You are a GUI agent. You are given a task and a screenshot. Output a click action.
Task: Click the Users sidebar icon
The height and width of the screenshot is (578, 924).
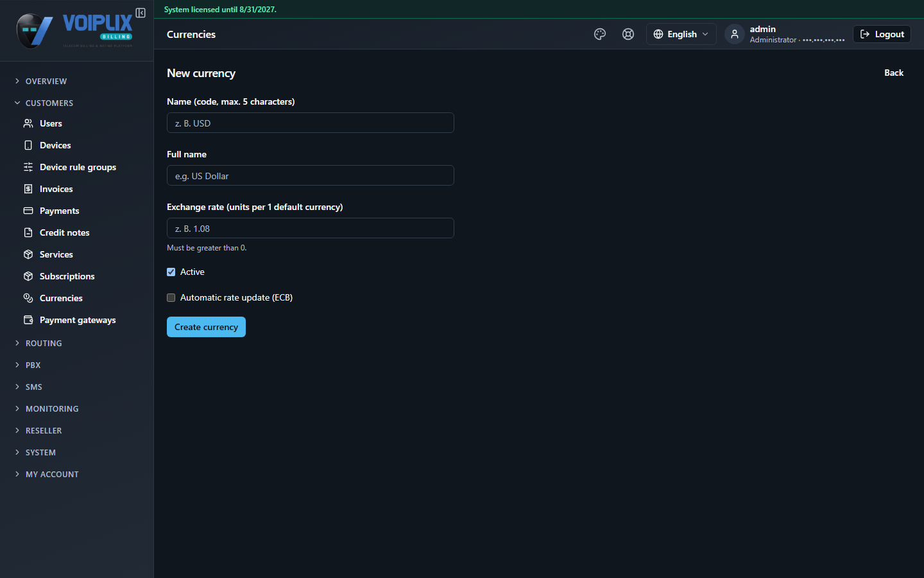[x=28, y=123]
